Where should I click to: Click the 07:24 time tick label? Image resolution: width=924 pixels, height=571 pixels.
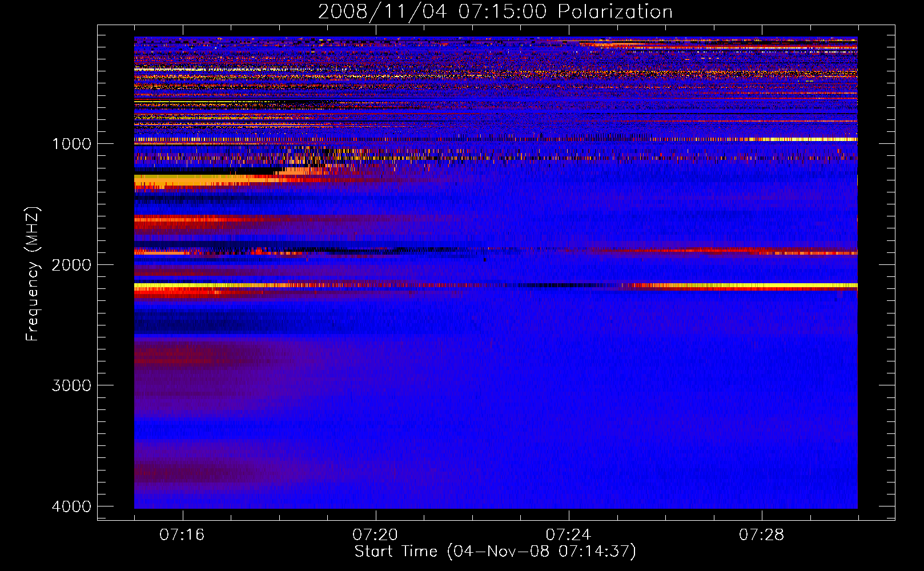(568, 534)
